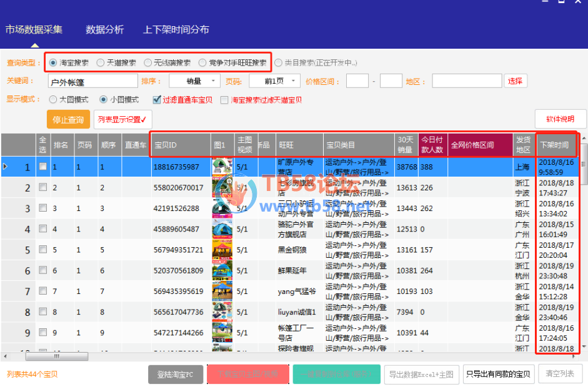Tick the checkbox for row 5
The height and width of the screenshot is (387, 588).
[x=43, y=249]
